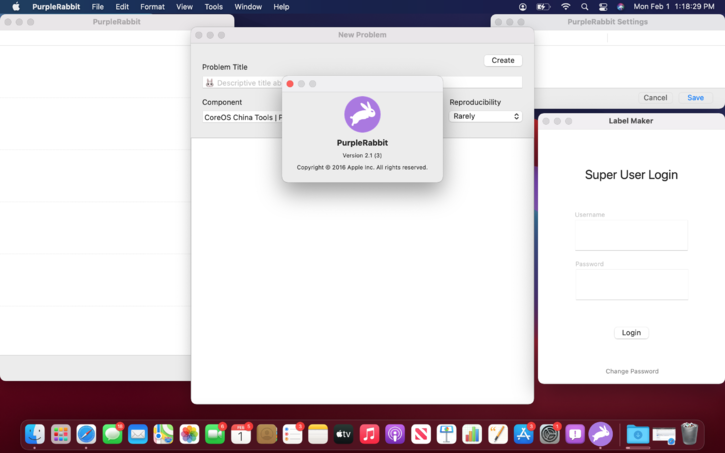Open Calendar in the Dock
Viewport: 725px width, 453px height.
coord(240,434)
